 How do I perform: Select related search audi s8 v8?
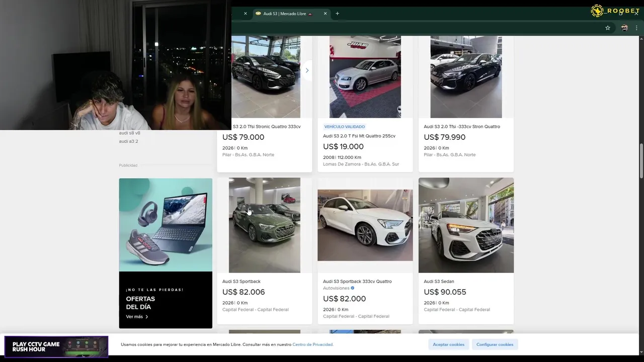click(x=129, y=133)
